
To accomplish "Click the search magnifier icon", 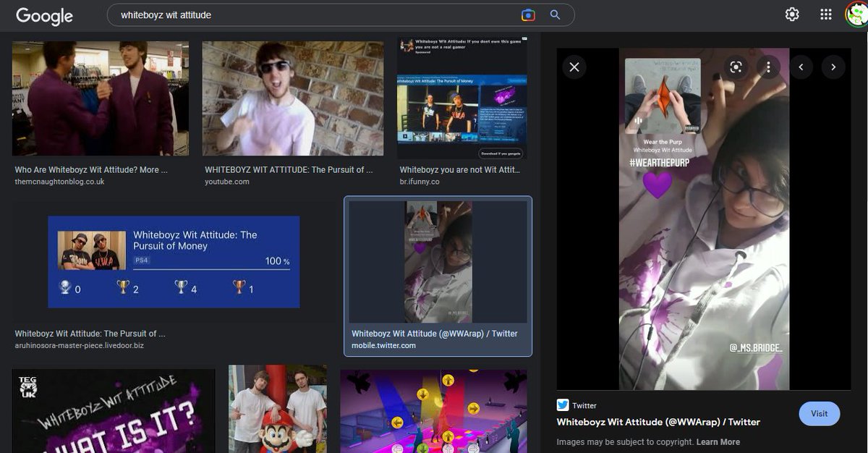I will 554,14.
